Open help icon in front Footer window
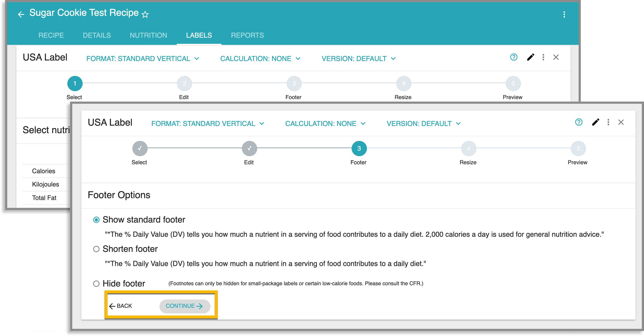This screenshot has width=644, height=336. pos(578,122)
